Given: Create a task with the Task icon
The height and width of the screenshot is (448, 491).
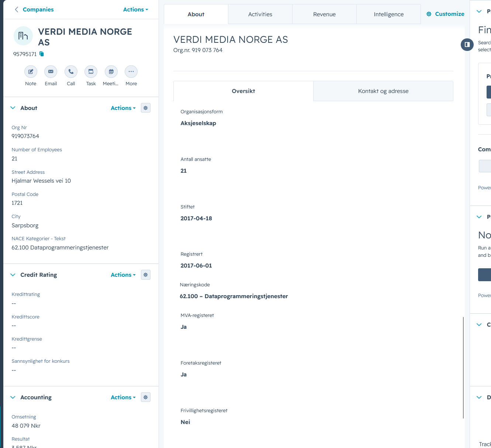Looking at the screenshot, I should [x=91, y=72].
